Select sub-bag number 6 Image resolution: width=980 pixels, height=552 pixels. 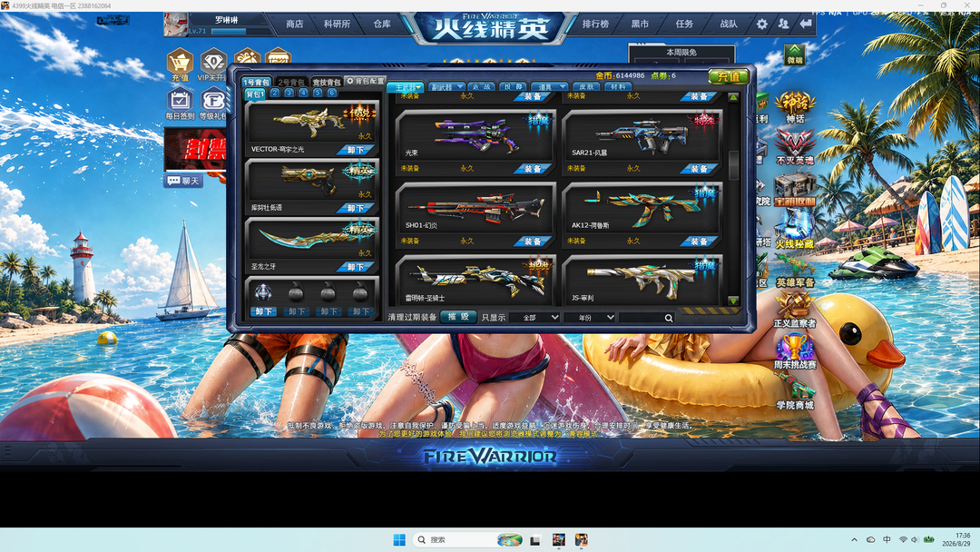(332, 93)
